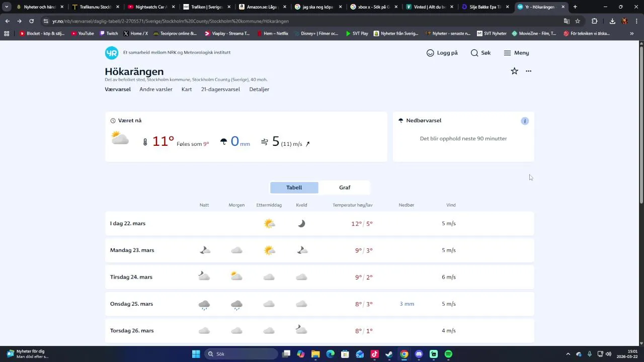Click the taskbar Sök search box
The height and width of the screenshot is (362, 644).
[x=242, y=354]
